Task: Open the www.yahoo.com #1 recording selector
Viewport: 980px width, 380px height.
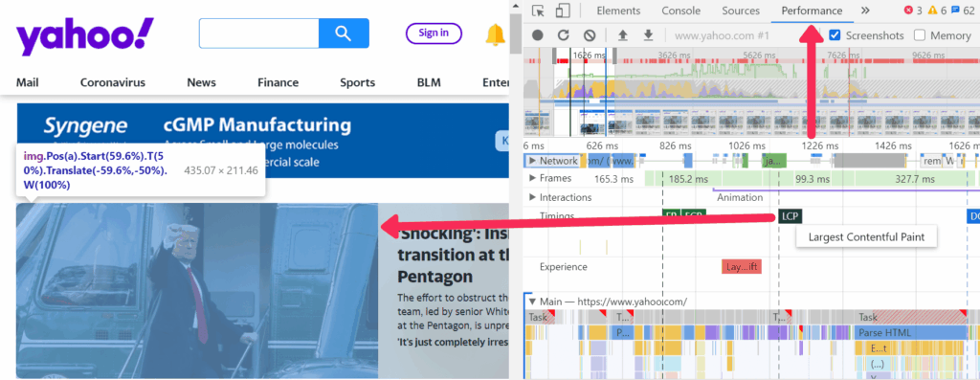Action: coord(722,35)
